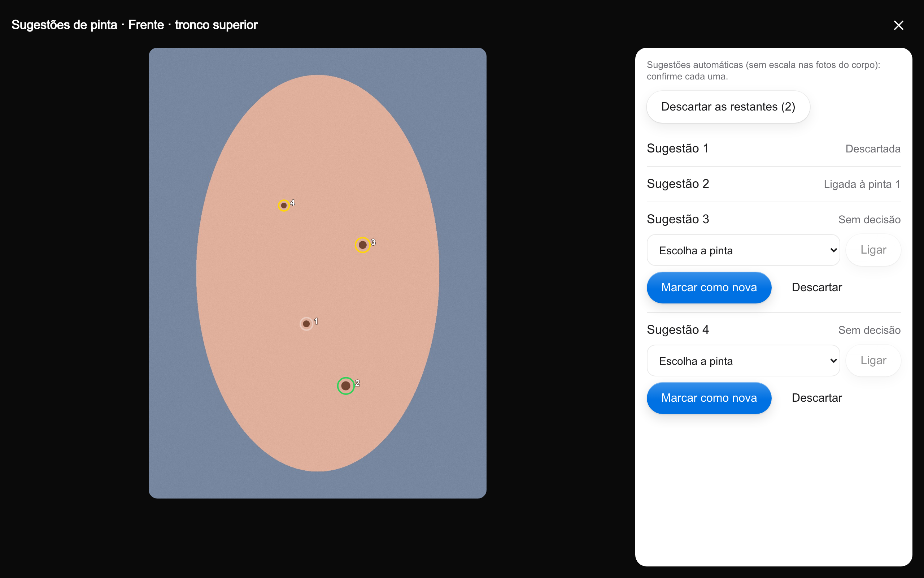924x578 pixels.
Task: Click Sem decisão status of Sugestão 3
Action: (869, 220)
